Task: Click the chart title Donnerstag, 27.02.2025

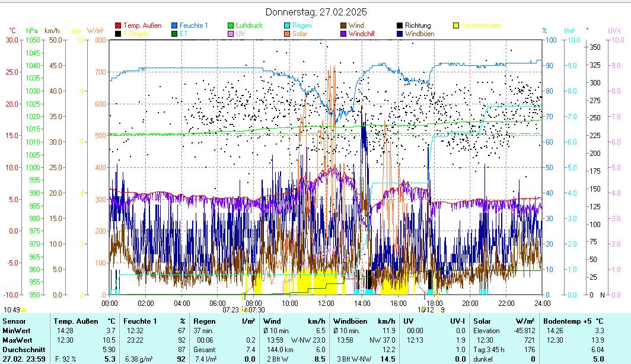Action: click(316, 12)
